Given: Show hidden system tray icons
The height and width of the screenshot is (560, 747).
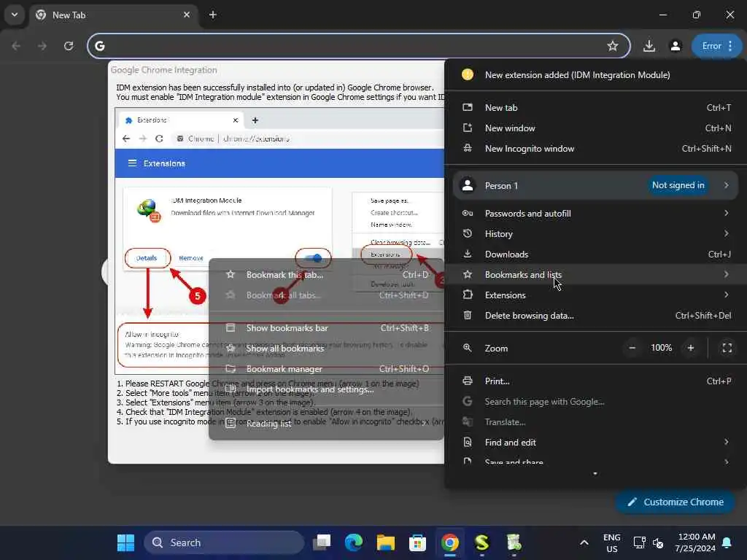Looking at the screenshot, I should point(584,542).
